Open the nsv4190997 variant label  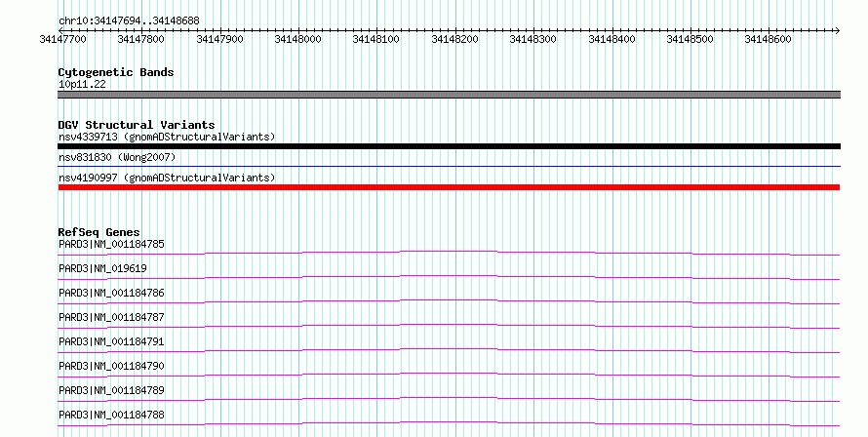tap(167, 178)
